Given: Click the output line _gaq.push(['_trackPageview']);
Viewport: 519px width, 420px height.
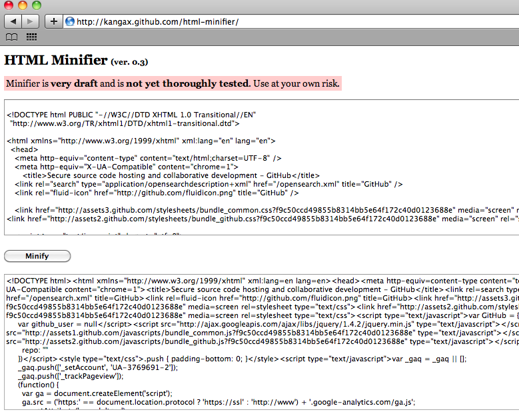Looking at the screenshot, I should point(71,376).
